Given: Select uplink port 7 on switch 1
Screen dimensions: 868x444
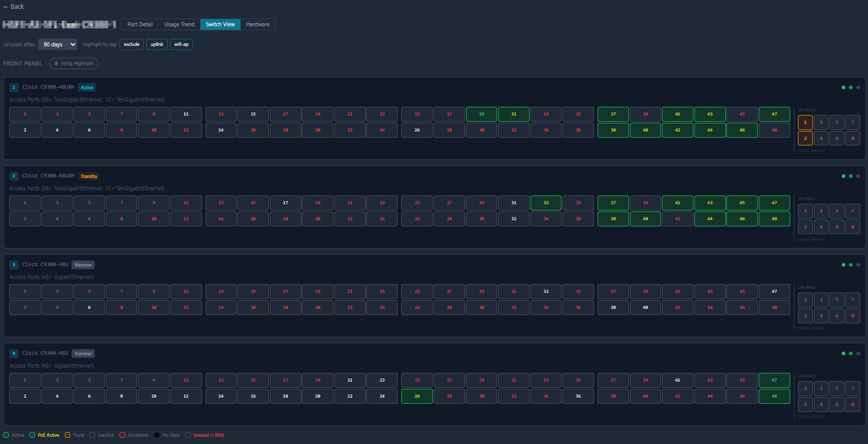Looking at the screenshot, I should (853, 122).
